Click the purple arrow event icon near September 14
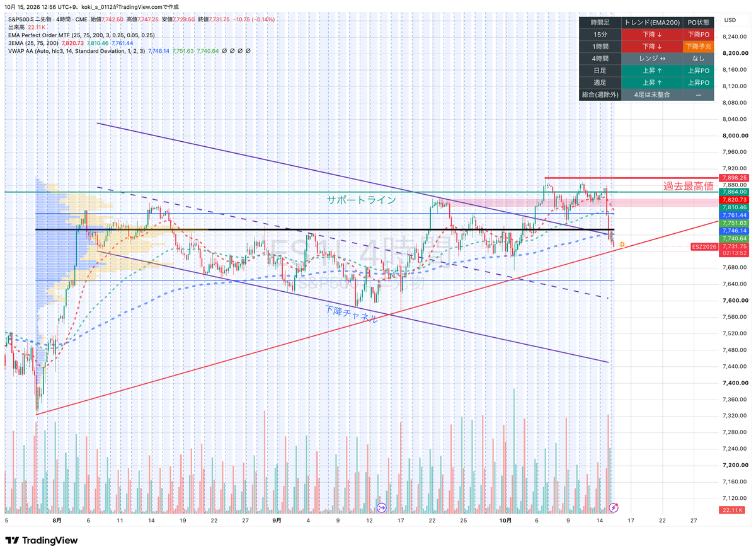Screen dimensions: 756x554 point(381,507)
